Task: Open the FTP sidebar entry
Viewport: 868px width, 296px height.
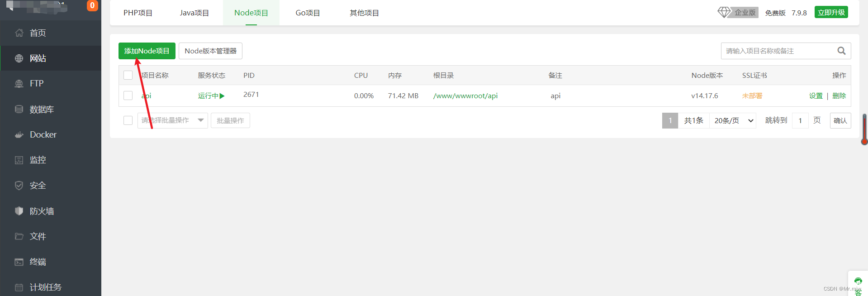Action: click(x=51, y=83)
